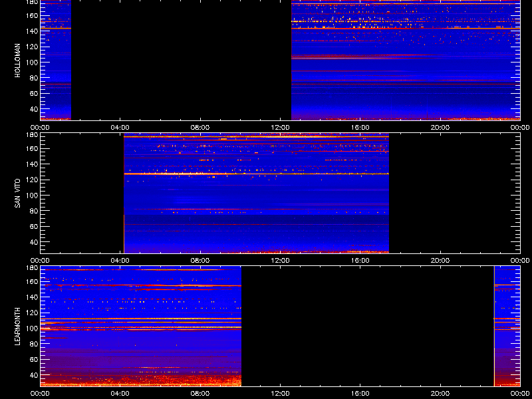Click the 100 frequency label on Holloman axis
The image size is (532, 399).
coord(33,62)
